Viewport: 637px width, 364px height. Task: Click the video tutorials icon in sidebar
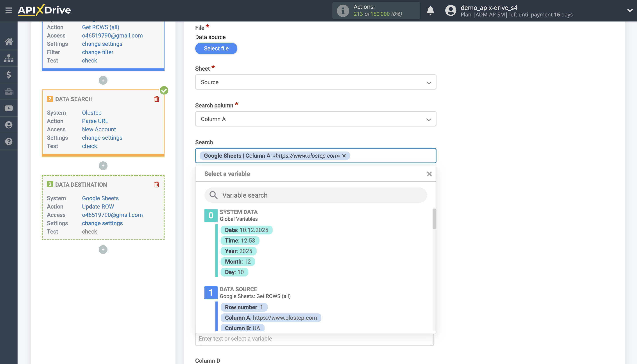pos(9,108)
